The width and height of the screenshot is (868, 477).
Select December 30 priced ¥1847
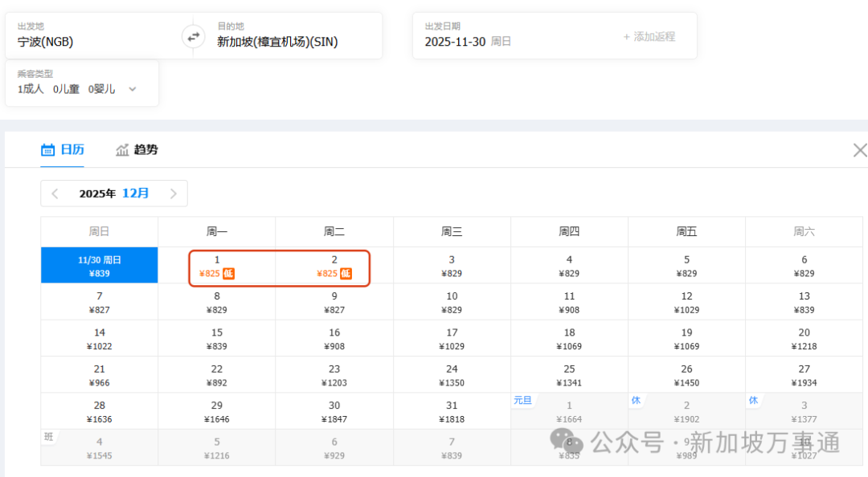pyautogui.click(x=334, y=412)
